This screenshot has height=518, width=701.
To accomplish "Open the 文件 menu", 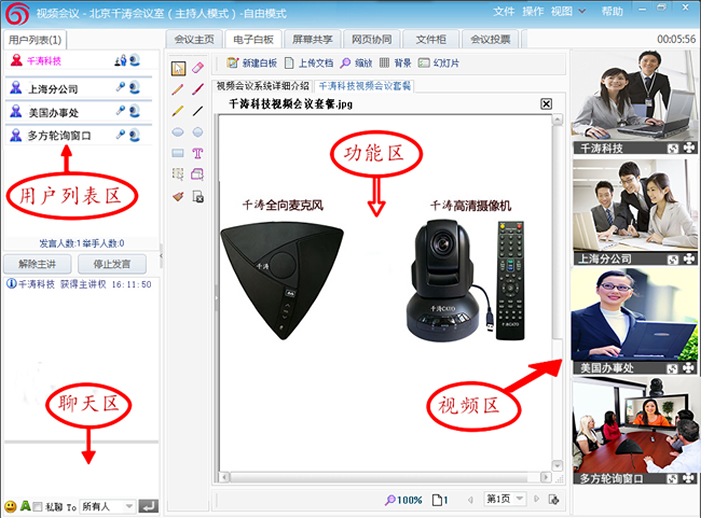I will (503, 11).
